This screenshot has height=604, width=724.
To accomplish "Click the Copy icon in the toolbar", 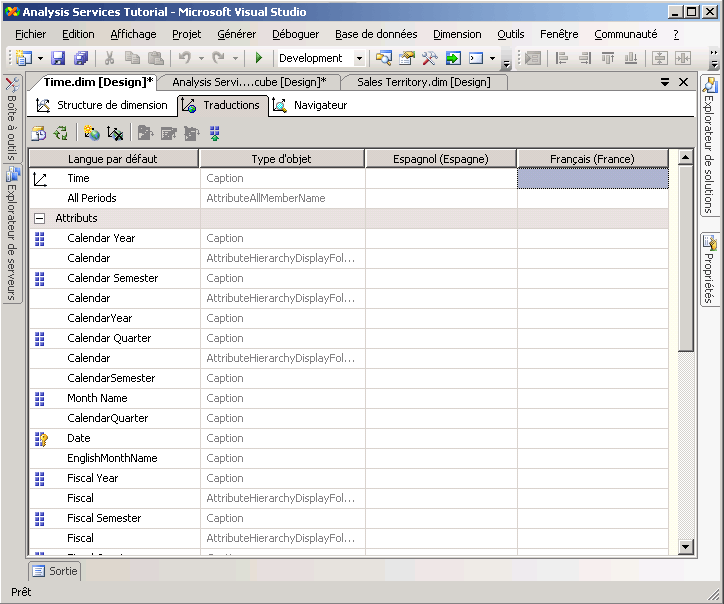I will click(133, 58).
